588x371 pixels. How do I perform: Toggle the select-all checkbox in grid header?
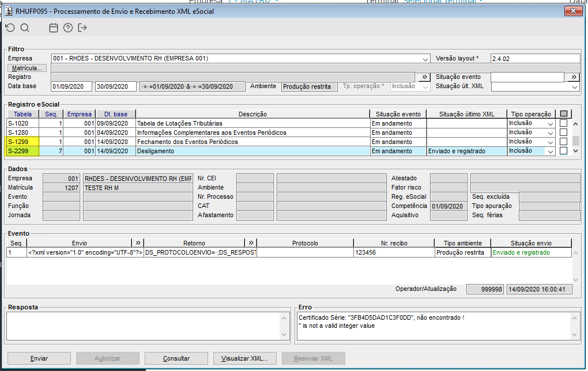(564, 113)
